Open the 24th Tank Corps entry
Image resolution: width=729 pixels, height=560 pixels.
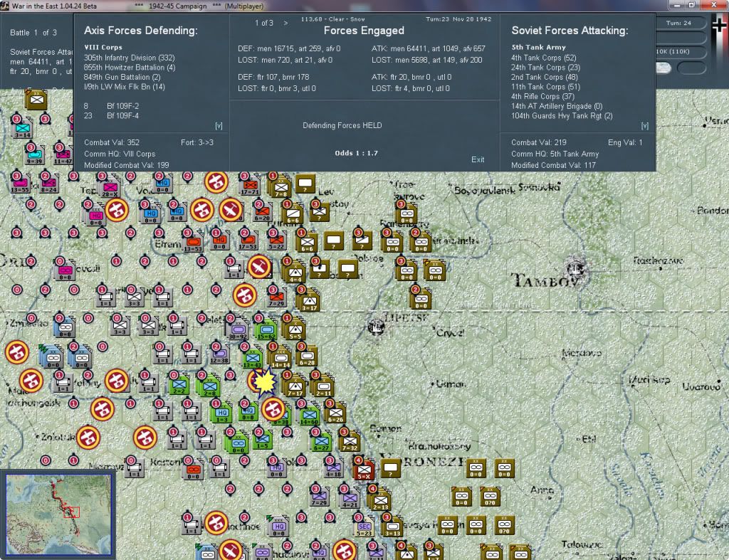click(546, 68)
